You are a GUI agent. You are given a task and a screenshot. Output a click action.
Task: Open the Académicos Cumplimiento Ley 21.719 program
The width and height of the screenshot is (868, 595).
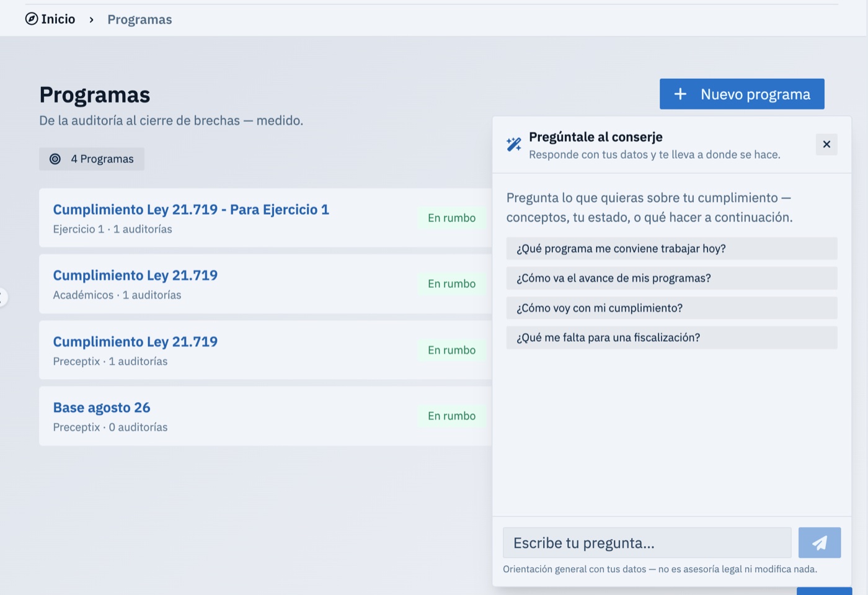(135, 275)
